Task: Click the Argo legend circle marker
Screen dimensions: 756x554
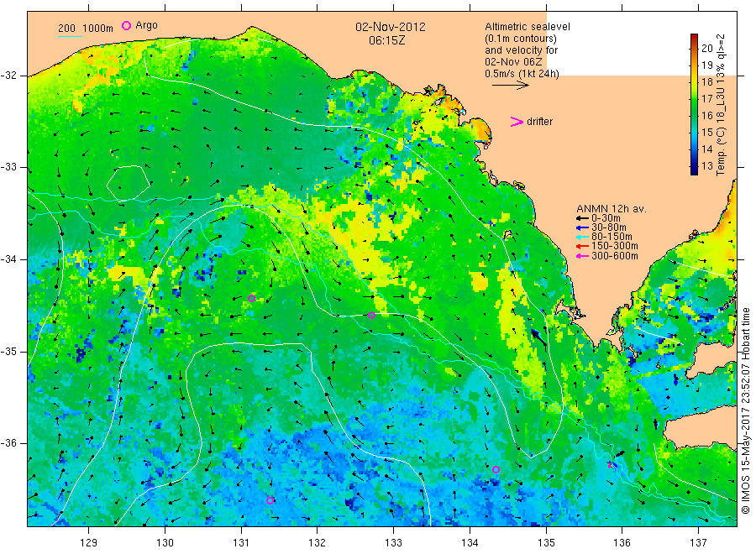Action: tap(126, 25)
